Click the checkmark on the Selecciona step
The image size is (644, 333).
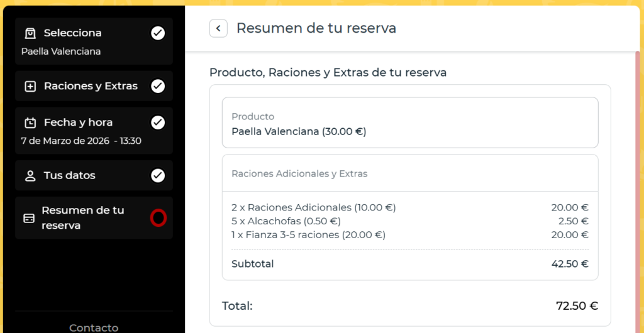coord(158,33)
